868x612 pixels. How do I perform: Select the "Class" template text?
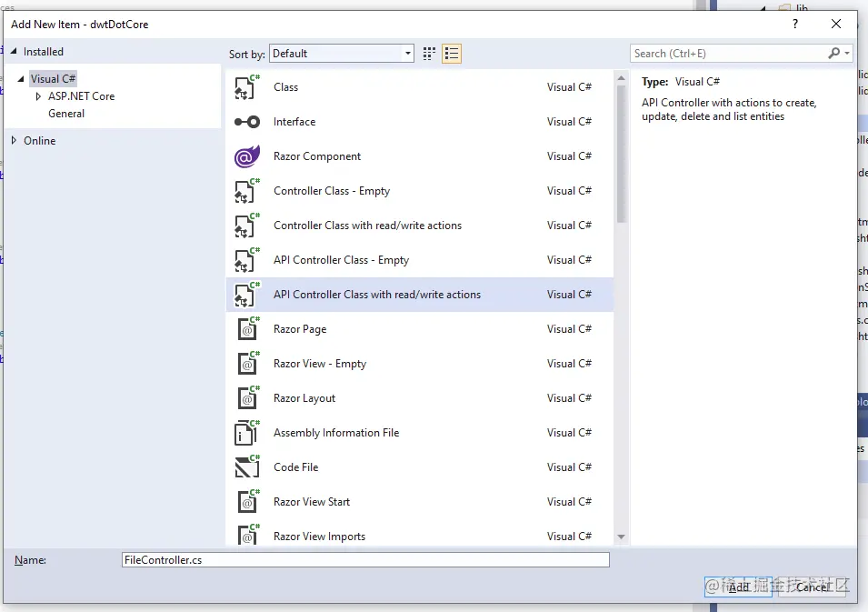[285, 87]
